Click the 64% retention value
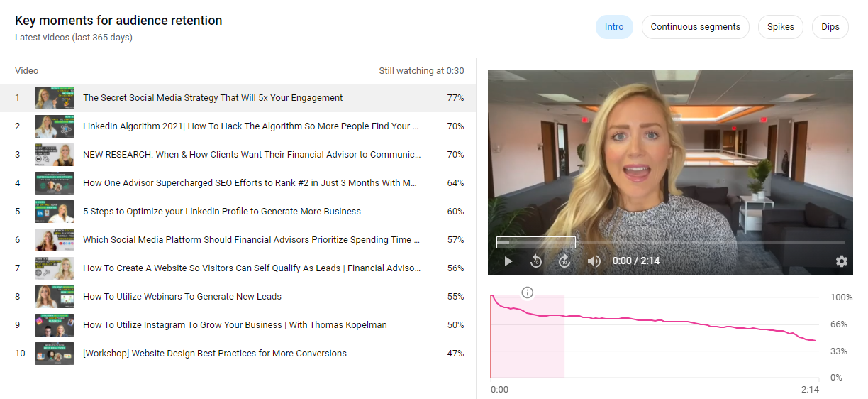The width and height of the screenshot is (868, 399). 455,183
